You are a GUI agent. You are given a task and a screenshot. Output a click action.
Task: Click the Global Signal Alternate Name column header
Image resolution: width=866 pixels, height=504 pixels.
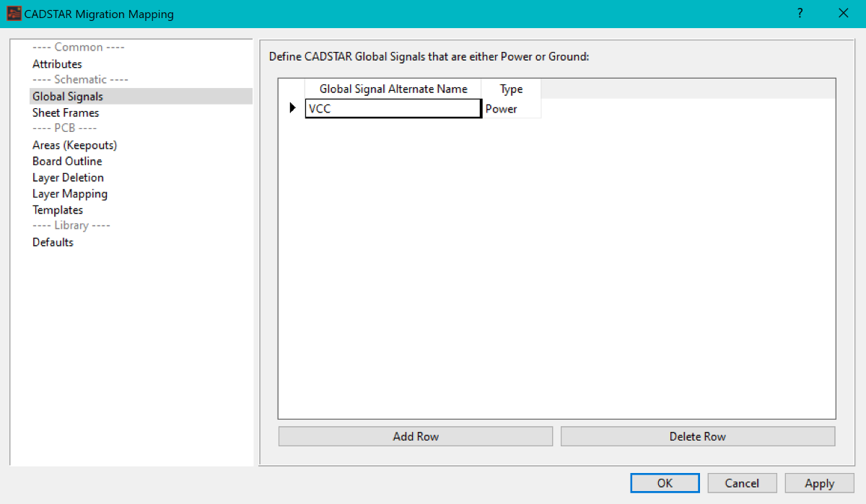pos(393,89)
